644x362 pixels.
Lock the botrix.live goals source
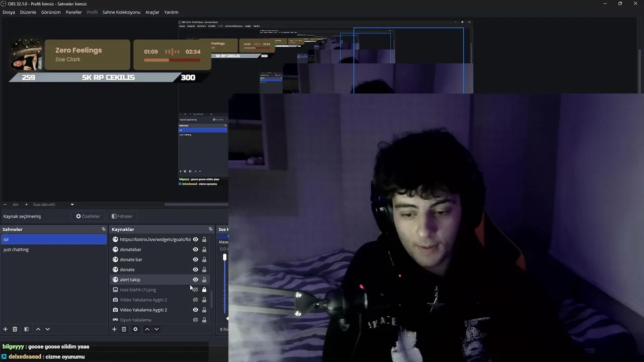pos(204,239)
